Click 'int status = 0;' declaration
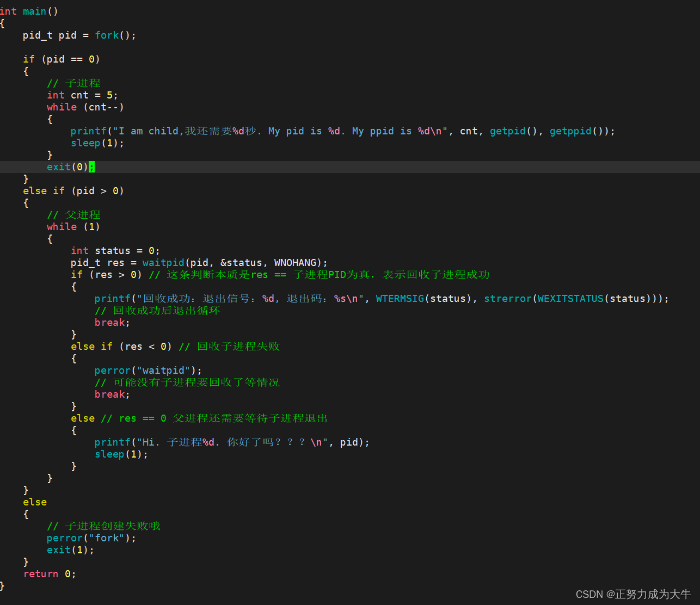Screen dimensions: 700x605 (115, 251)
